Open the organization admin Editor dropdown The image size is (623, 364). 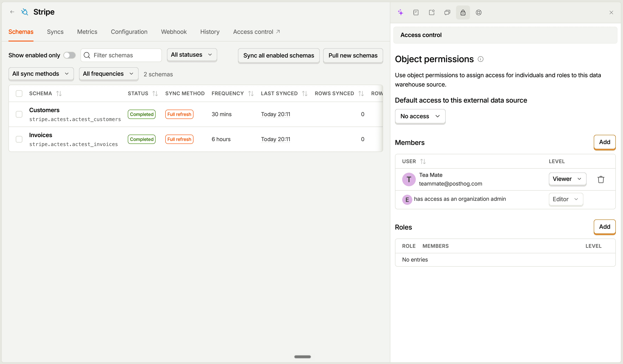tap(566, 199)
